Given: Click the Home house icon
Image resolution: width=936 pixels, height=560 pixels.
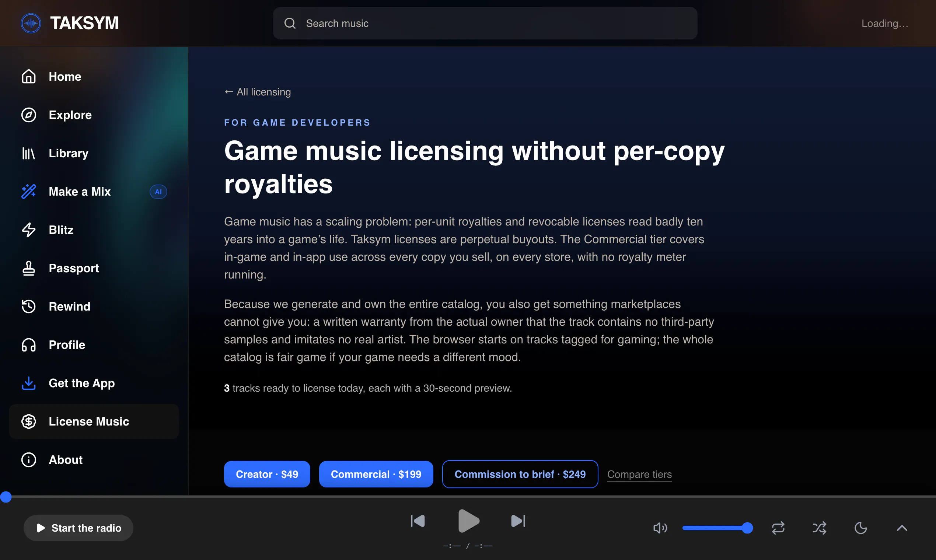Looking at the screenshot, I should coord(29,77).
